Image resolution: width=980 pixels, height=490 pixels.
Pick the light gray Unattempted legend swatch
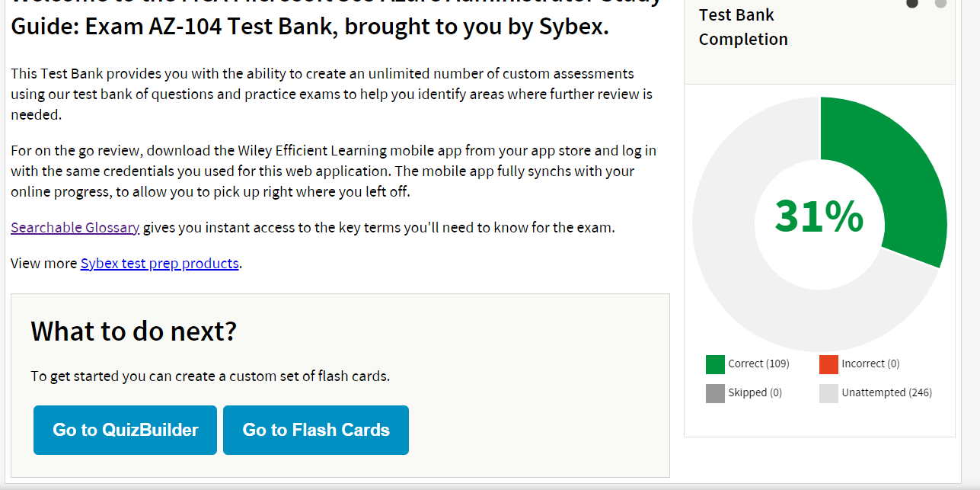coord(828,393)
